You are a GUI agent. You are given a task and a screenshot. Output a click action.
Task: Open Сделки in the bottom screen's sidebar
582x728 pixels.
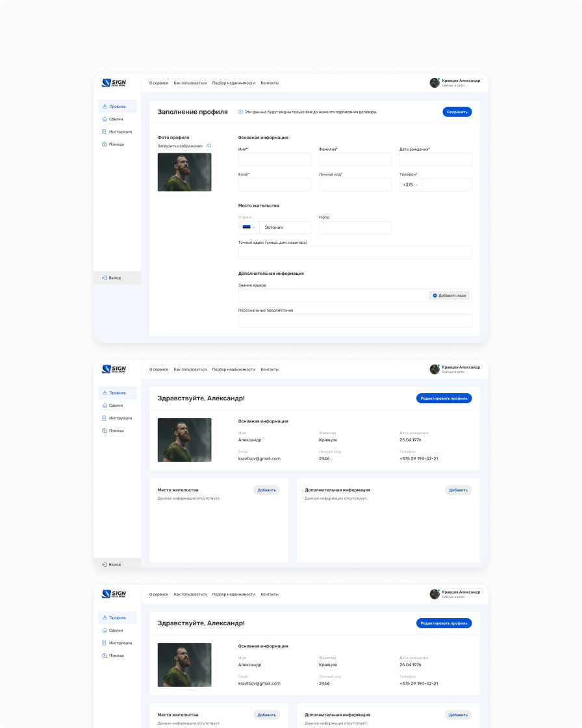click(x=113, y=630)
